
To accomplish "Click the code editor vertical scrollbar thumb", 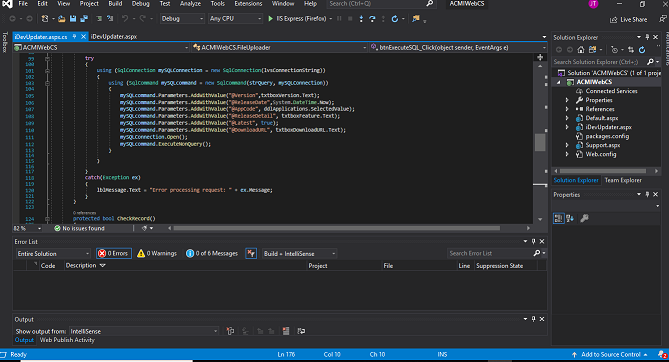I will point(540,143).
